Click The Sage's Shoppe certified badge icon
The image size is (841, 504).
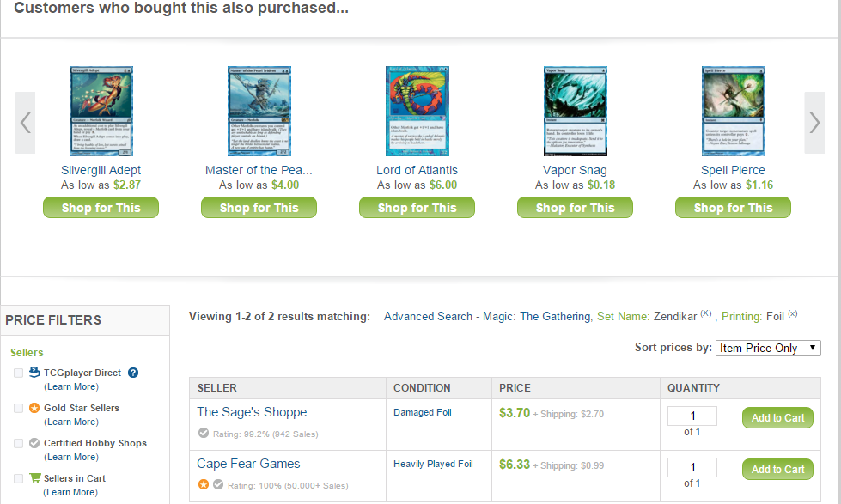[204, 433]
